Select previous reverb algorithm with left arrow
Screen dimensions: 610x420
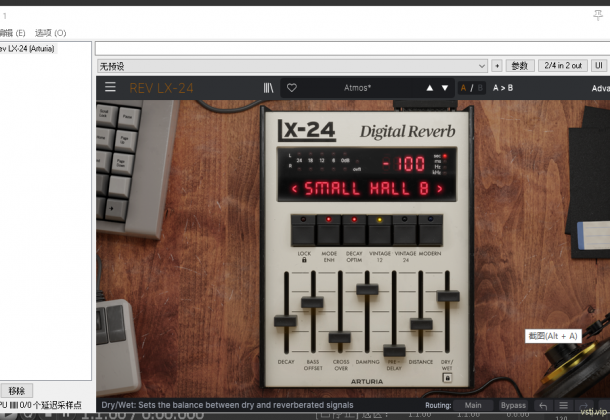pos(295,188)
